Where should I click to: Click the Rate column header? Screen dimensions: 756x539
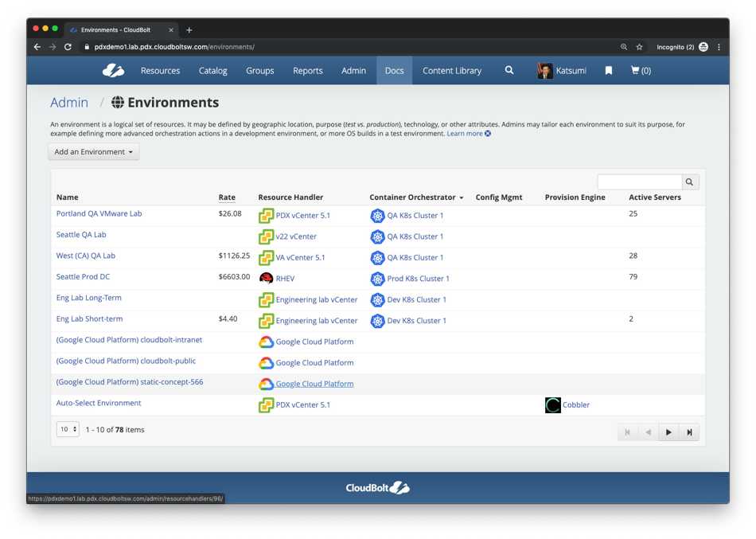coord(227,197)
